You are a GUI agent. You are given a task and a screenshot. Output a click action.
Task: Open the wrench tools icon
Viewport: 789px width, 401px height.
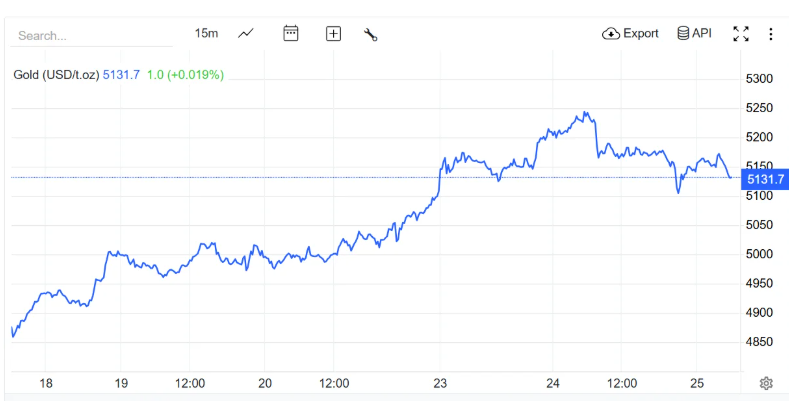click(370, 33)
